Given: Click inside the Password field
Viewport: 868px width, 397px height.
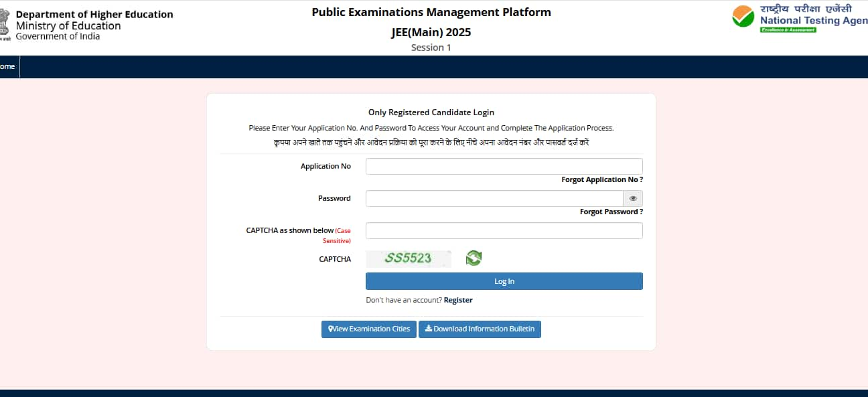Looking at the screenshot, I should point(494,198).
